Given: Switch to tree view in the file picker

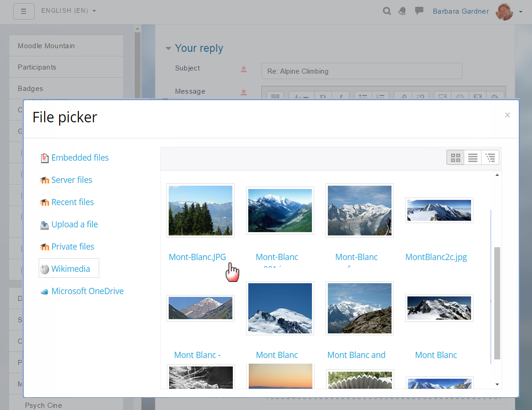Looking at the screenshot, I should [490, 158].
